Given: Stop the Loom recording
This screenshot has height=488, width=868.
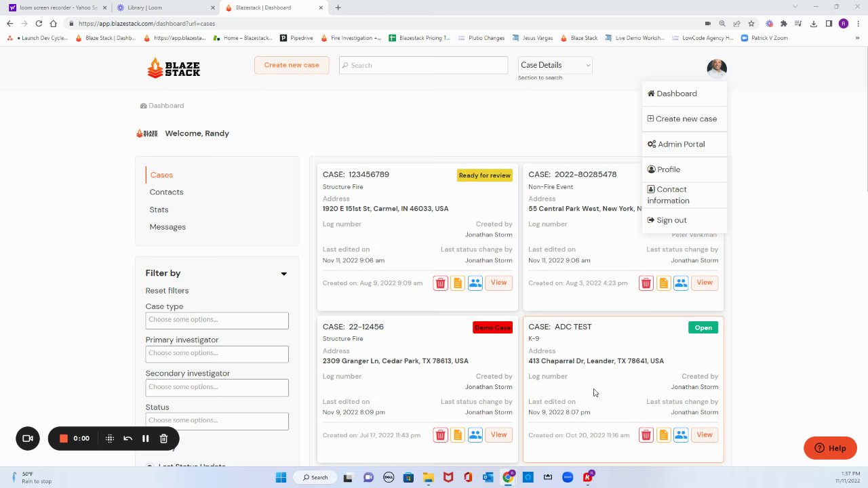Looking at the screenshot, I should [64, 439].
